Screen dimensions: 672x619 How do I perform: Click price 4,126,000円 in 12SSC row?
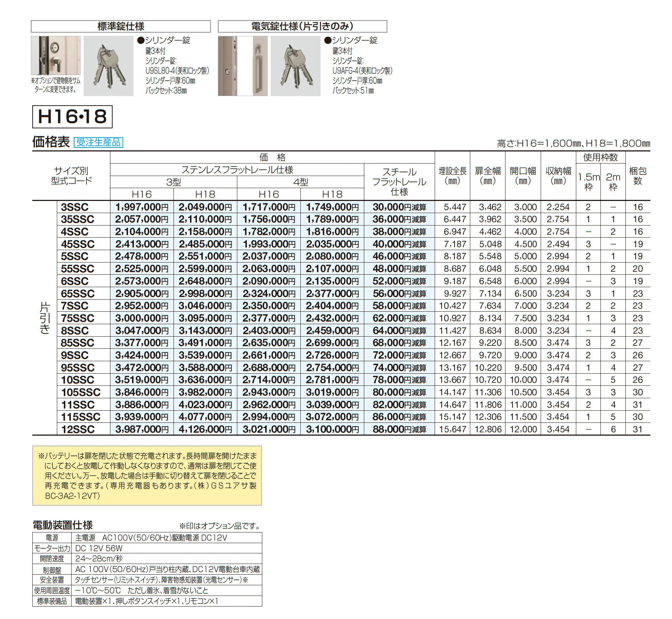coord(205,429)
